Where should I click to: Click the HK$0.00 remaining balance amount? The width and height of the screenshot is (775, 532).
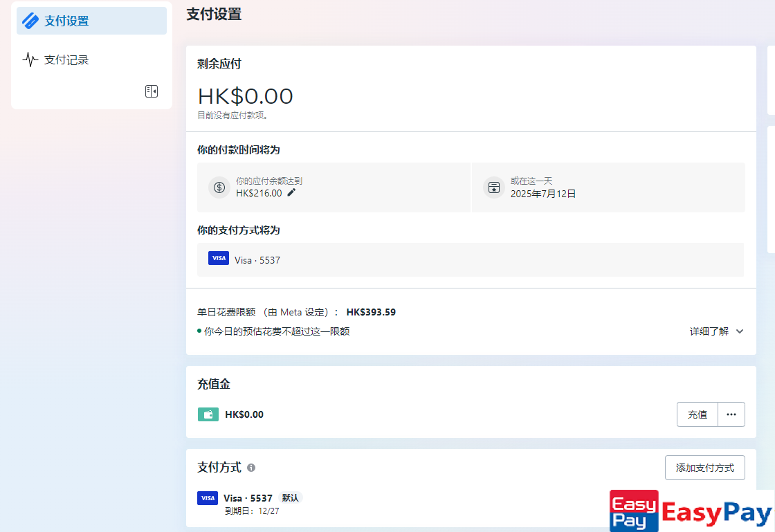pos(246,96)
